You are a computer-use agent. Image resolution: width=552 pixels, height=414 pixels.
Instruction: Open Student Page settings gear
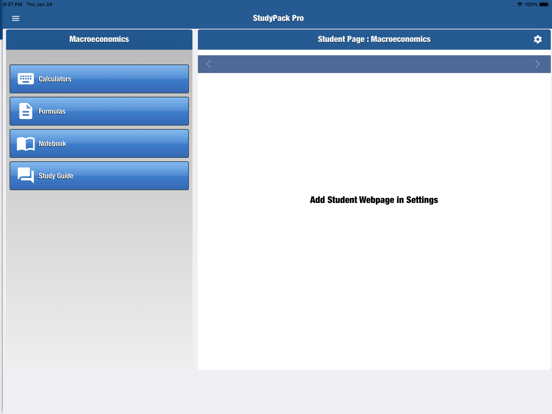pos(537,39)
